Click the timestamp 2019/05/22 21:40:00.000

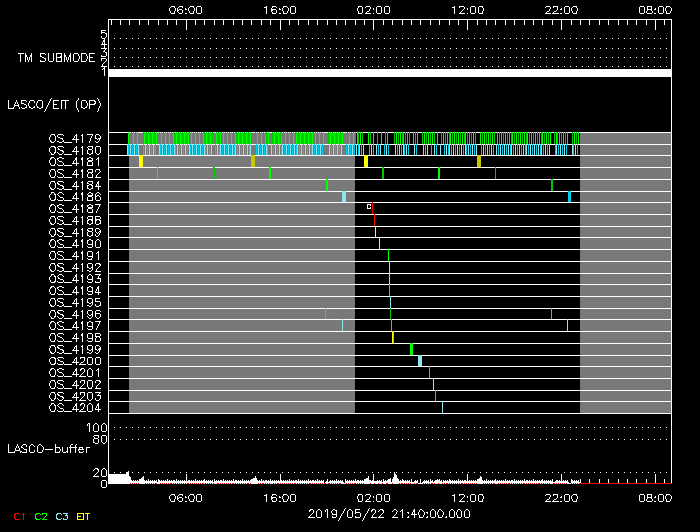(389, 514)
